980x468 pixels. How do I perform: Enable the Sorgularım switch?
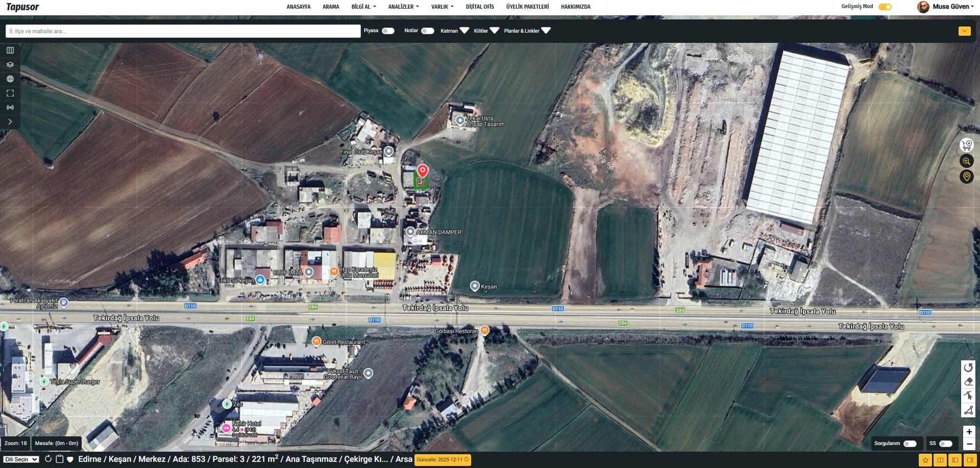(x=910, y=444)
